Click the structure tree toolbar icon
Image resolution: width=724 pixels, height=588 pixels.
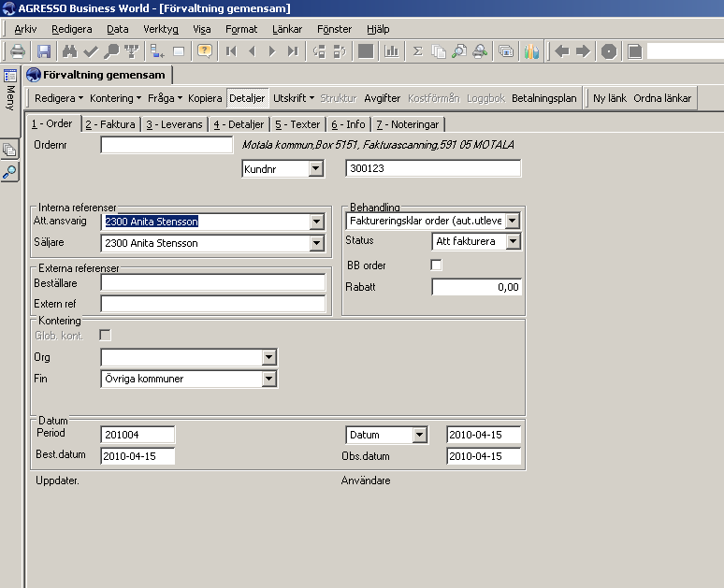(132, 50)
